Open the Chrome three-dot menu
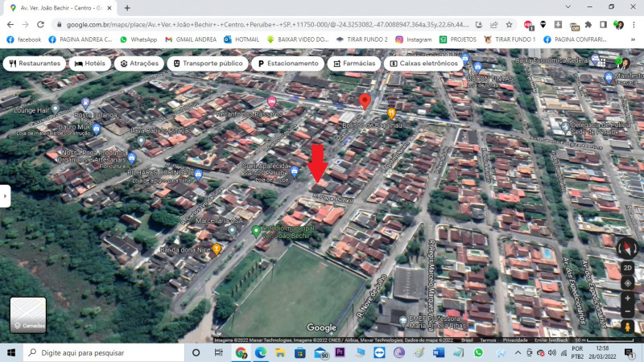Viewport: 644px width, 362px height. click(634, 25)
